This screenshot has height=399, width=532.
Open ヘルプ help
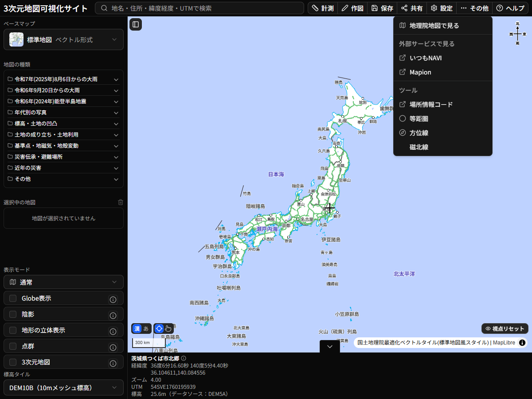click(x=510, y=8)
